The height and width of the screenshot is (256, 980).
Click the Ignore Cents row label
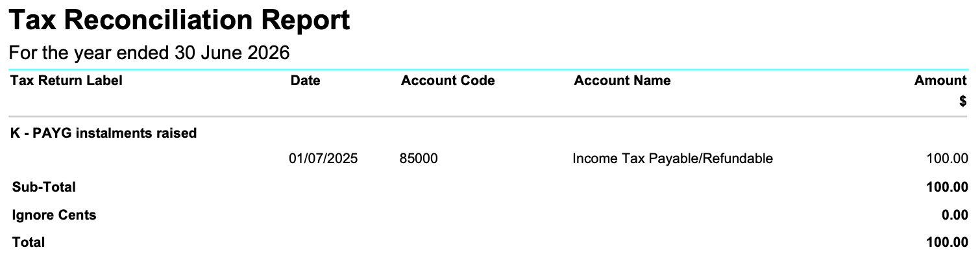point(54,215)
